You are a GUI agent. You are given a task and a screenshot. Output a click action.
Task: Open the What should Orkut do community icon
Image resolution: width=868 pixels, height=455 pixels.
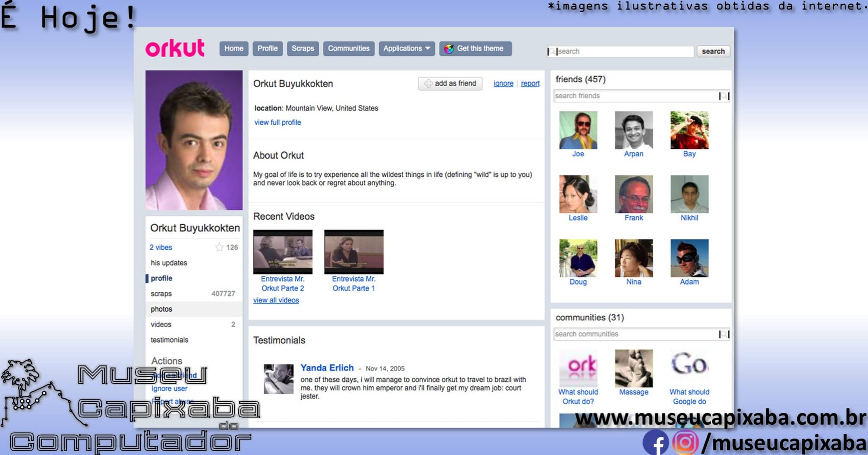[578, 368]
